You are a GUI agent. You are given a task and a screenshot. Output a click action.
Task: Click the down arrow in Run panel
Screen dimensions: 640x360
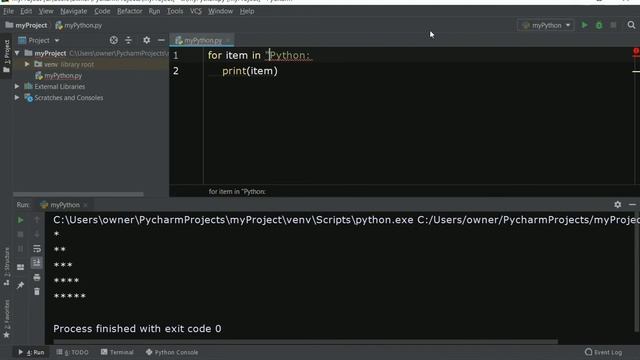pos(37,234)
